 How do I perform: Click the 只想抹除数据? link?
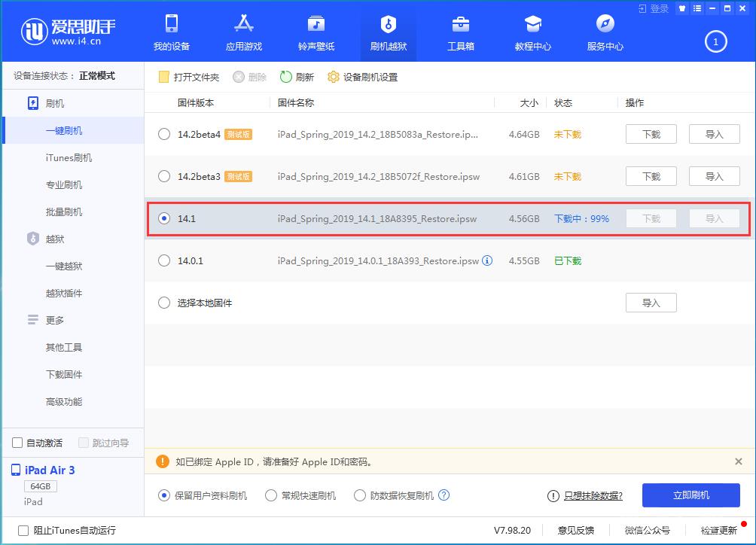click(593, 495)
